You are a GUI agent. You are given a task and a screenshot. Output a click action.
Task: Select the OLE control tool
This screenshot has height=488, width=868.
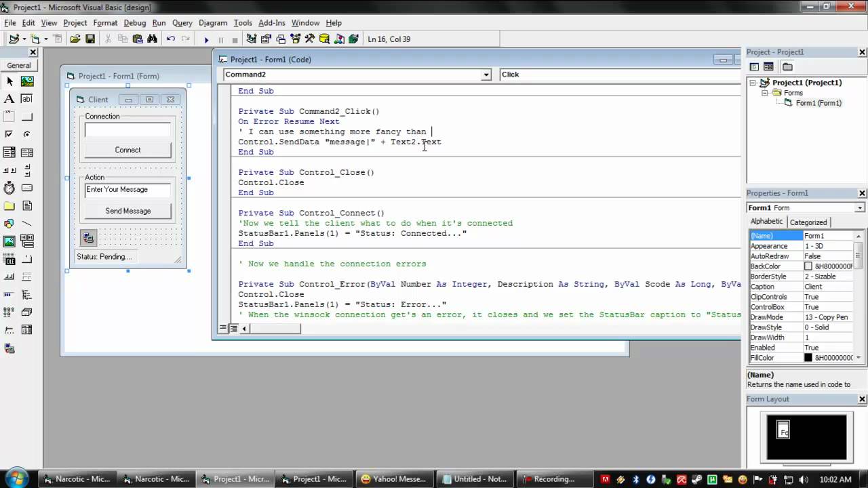tap(9, 258)
